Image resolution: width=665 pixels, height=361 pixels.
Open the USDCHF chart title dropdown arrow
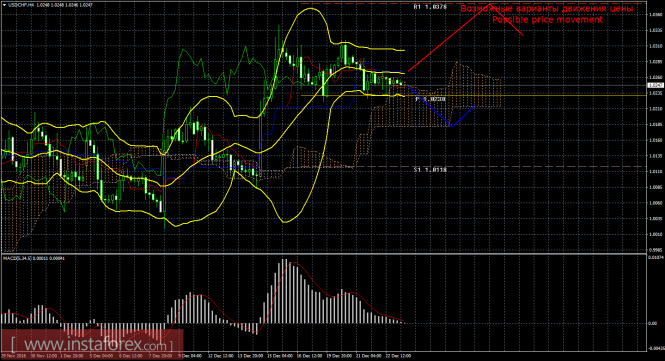pyautogui.click(x=4, y=5)
